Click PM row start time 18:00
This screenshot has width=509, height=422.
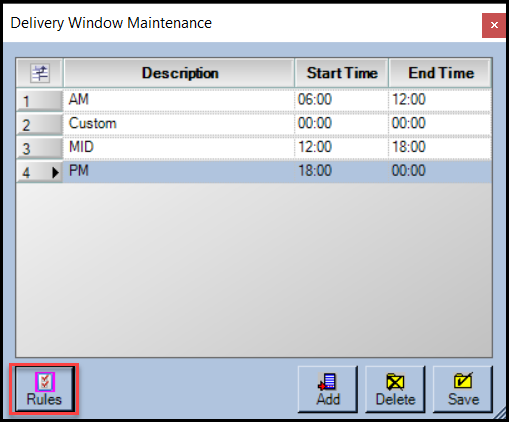point(342,171)
